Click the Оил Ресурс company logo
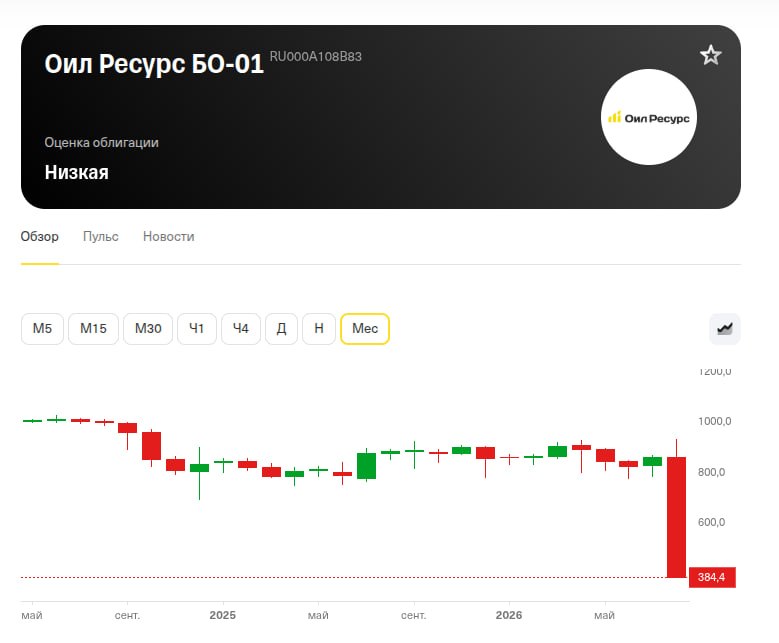This screenshot has height=643, width=779. (x=648, y=117)
